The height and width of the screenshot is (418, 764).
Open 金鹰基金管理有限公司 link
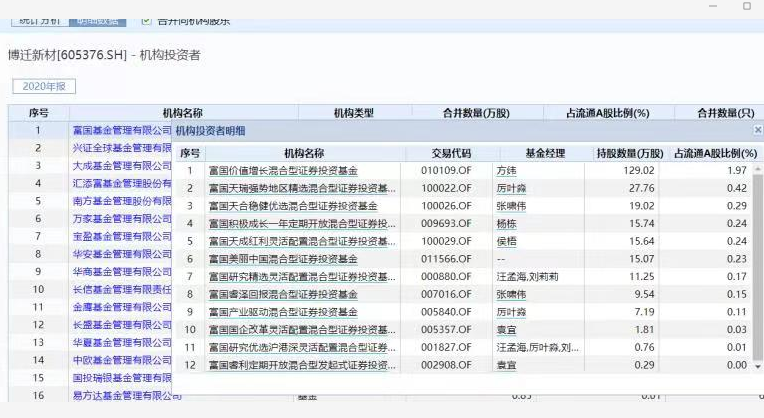[122, 307]
